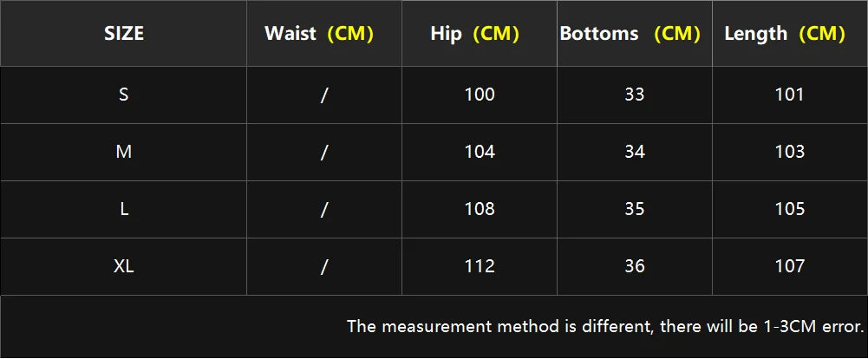Click the hip value 104 cell
Image resolution: width=868 pixels, height=359 pixels.
coord(480,152)
